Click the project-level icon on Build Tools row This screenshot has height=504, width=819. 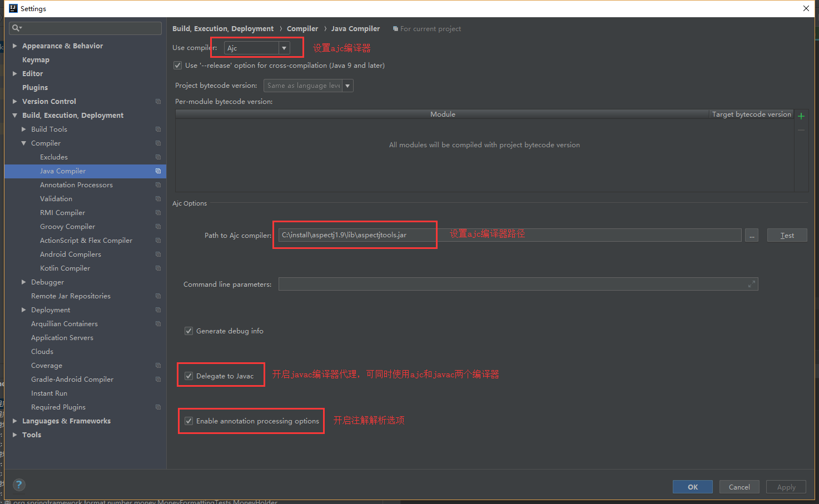158,129
